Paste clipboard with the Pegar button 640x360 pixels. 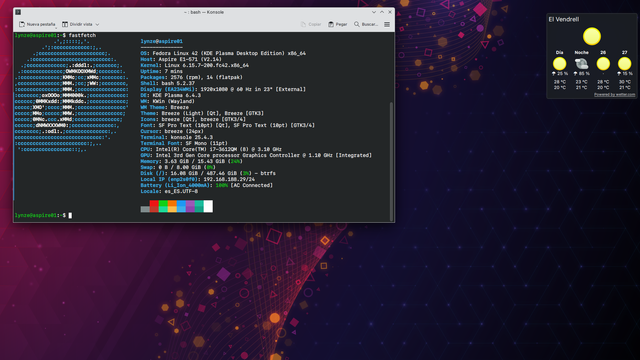tap(338, 24)
